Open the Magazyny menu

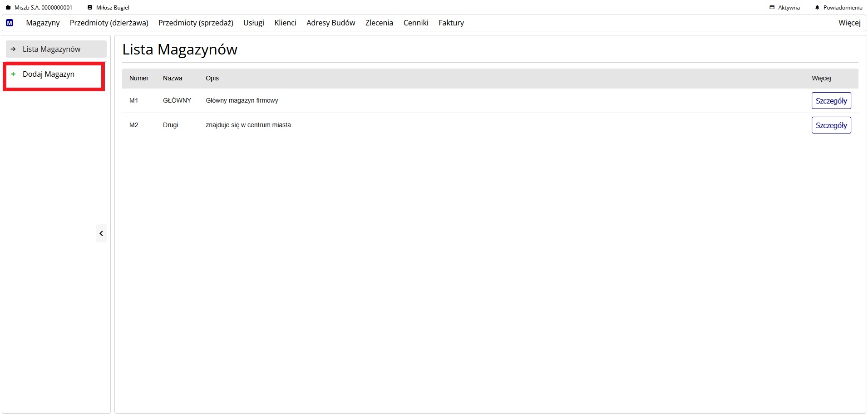pos(43,23)
